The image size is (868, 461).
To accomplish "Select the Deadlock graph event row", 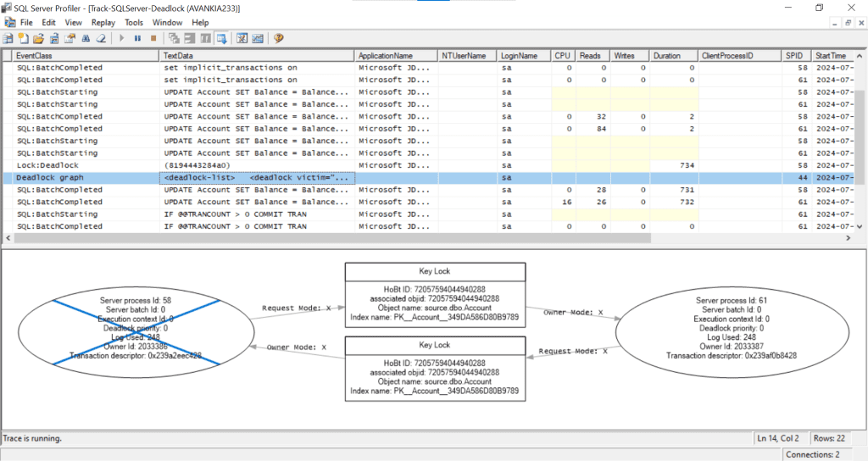I will (85, 178).
